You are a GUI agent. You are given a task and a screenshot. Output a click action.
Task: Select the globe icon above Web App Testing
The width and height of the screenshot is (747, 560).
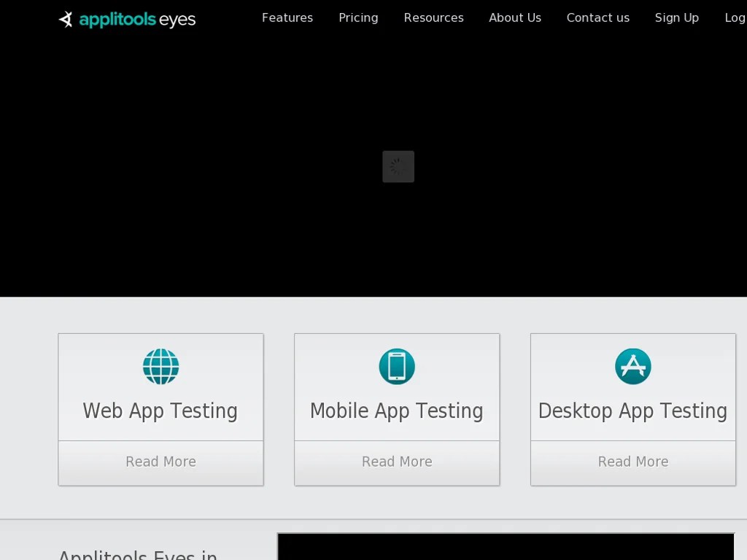pos(160,367)
